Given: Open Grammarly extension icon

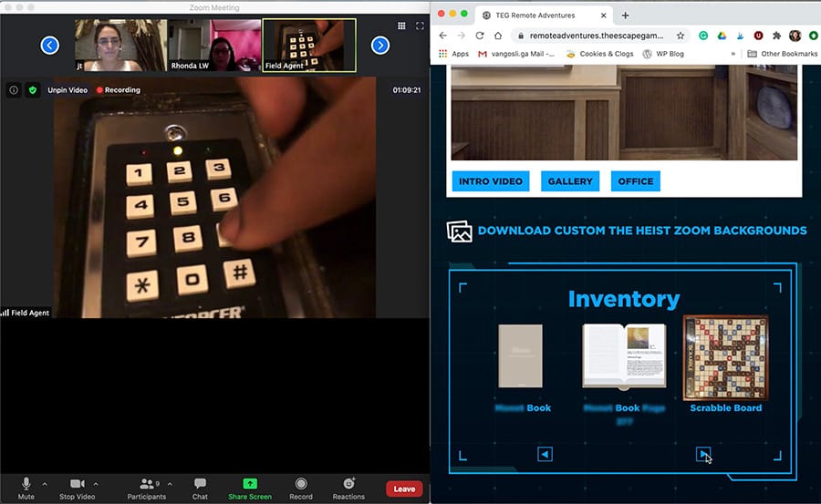Looking at the screenshot, I should pyautogui.click(x=703, y=36).
